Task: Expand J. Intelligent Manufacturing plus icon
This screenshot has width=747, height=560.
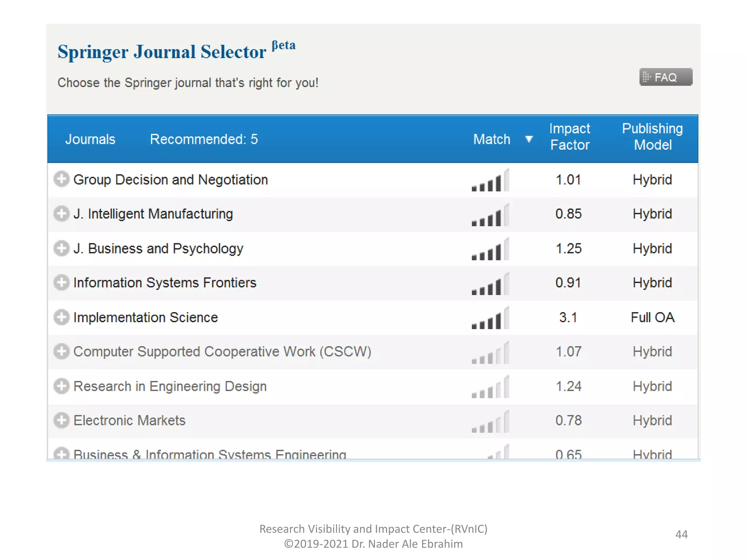Action: 61,214
